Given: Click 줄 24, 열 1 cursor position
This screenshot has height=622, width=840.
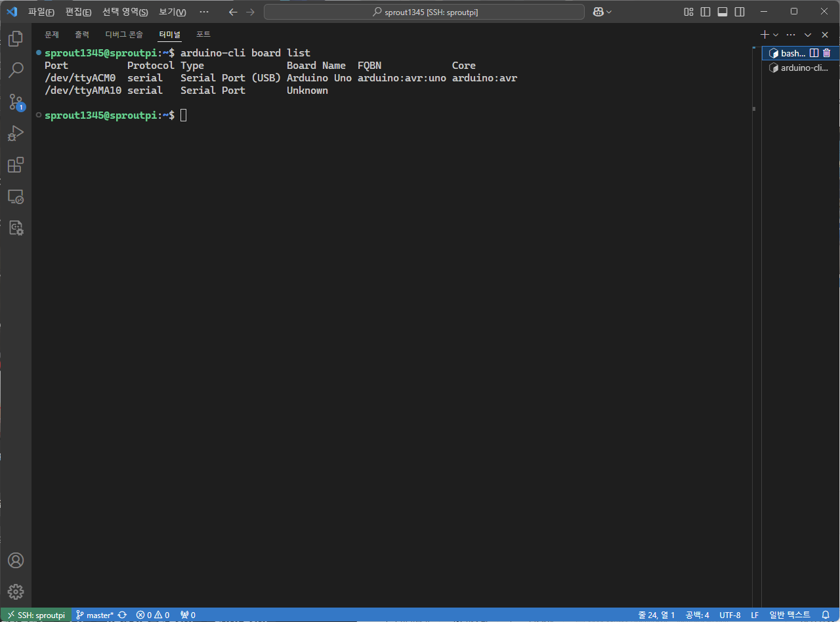Looking at the screenshot, I should pos(656,615).
